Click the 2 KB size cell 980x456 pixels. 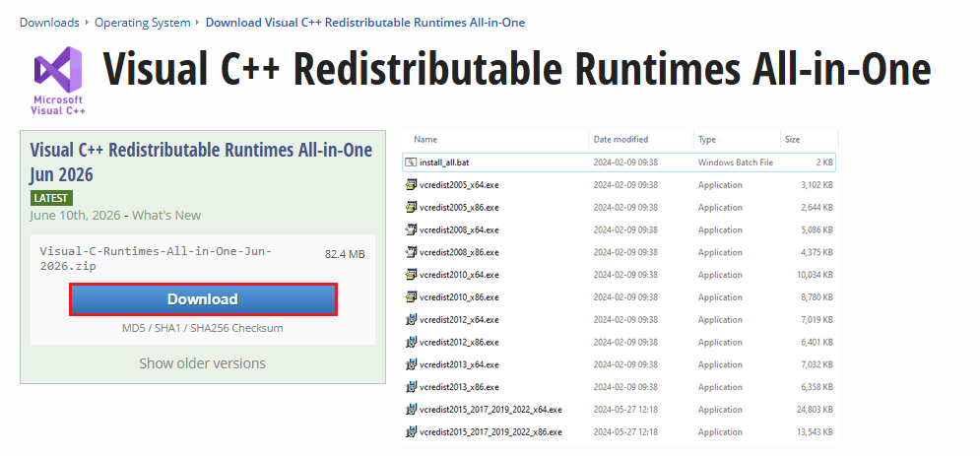(824, 163)
